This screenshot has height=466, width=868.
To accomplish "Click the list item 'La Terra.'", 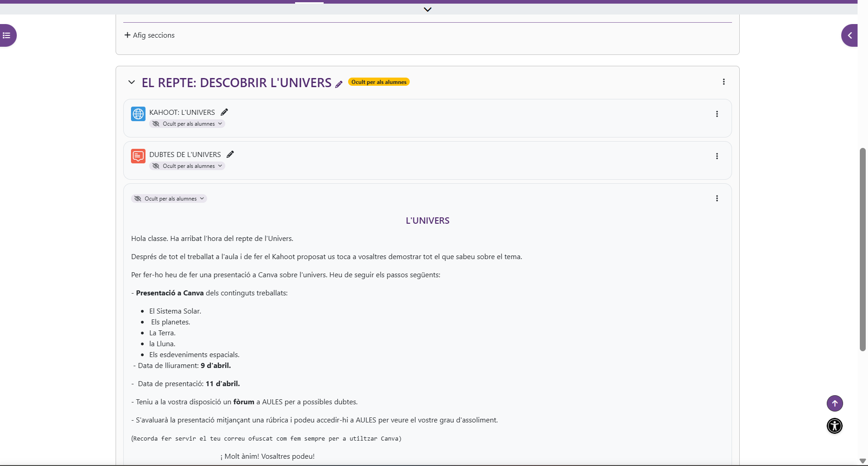I will pos(162,333).
